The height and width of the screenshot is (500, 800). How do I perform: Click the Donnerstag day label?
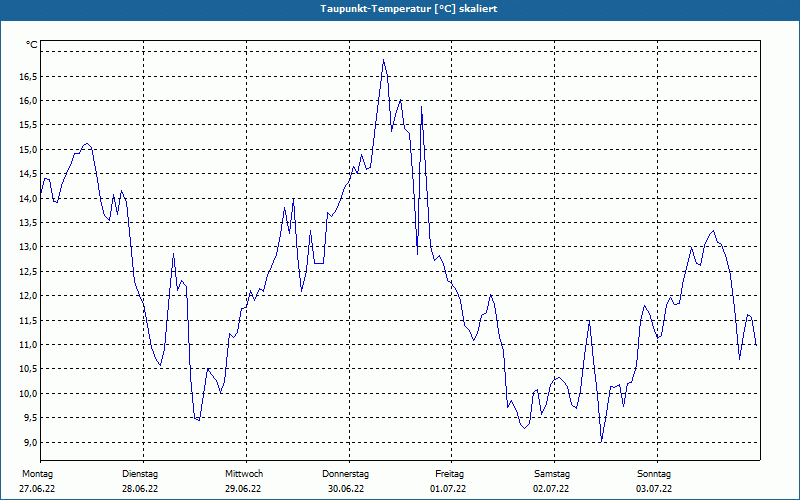coord(345,474)
